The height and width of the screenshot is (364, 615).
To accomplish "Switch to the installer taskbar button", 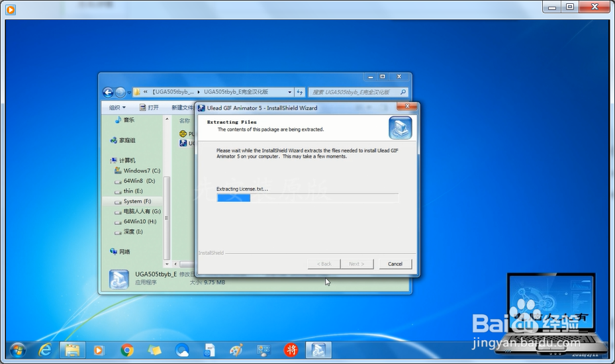I will coord(318,350).
